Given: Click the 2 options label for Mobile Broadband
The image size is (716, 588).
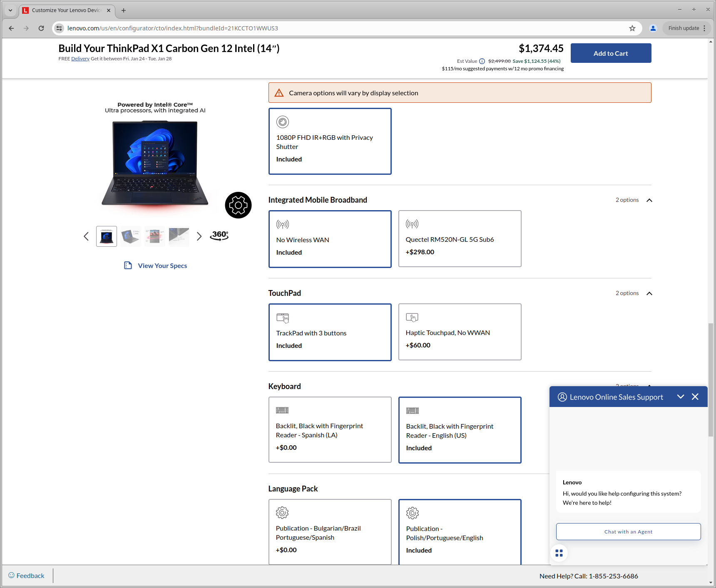Looking at the screenshot, I should click(x=627, y=200).
